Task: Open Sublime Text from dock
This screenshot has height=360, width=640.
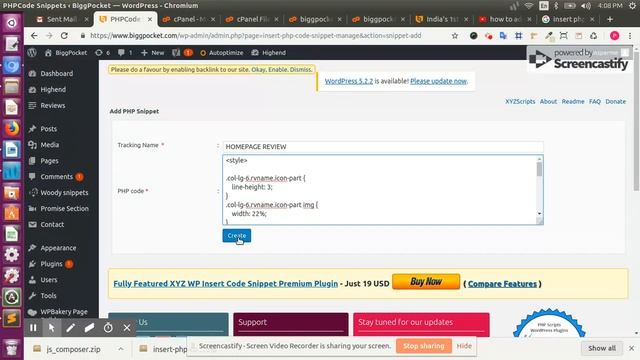Action: tap(11, 318)
